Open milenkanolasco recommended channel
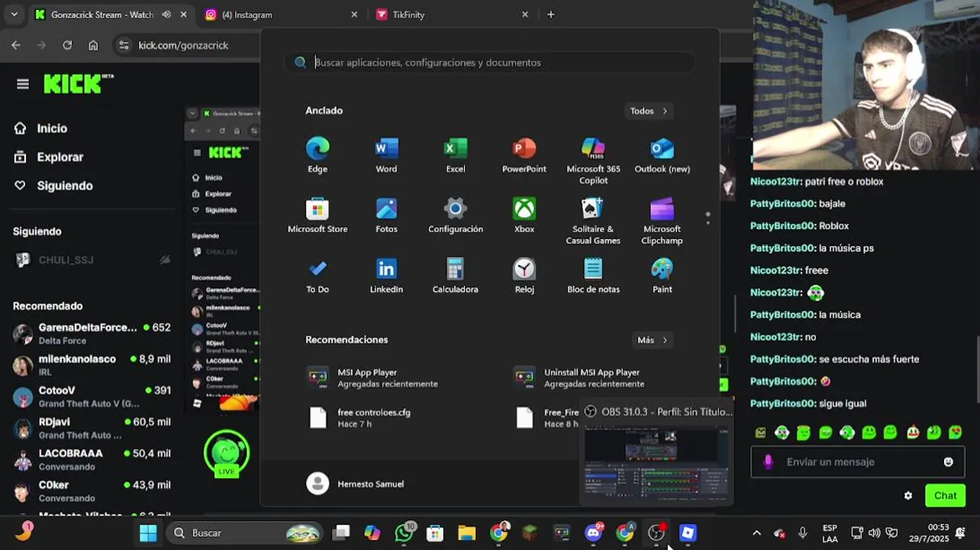Screen dimensions: 980x550 click(x=92, y=364)
